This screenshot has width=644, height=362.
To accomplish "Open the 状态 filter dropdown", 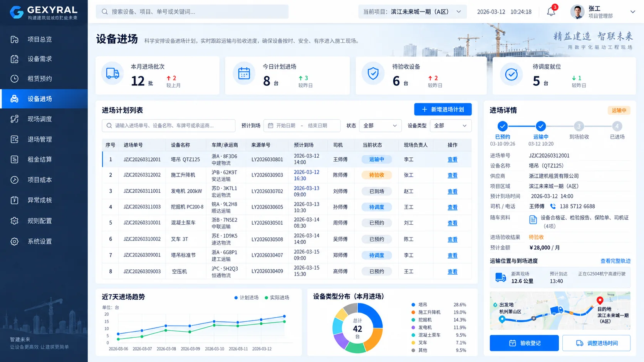I will click(380, 126).
